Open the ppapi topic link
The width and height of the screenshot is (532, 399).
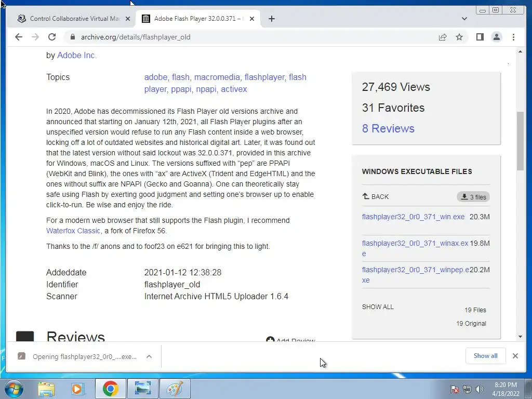click(181, 89)
